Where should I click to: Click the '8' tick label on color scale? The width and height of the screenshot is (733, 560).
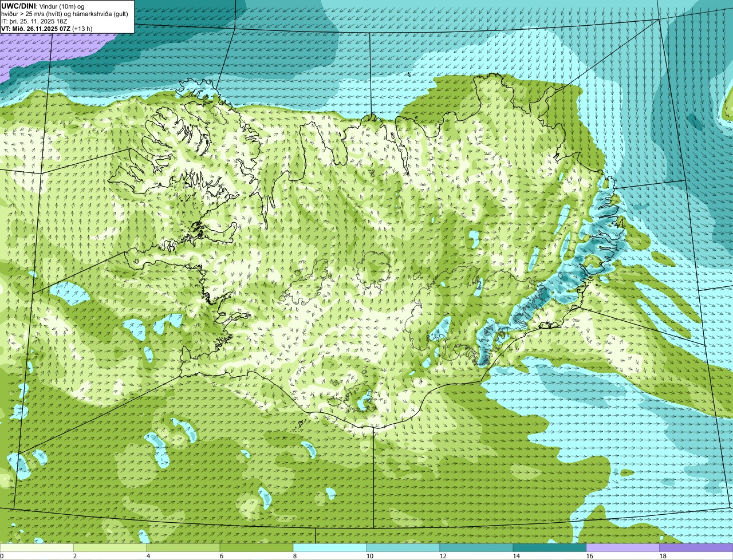click(x=295, y=556)
